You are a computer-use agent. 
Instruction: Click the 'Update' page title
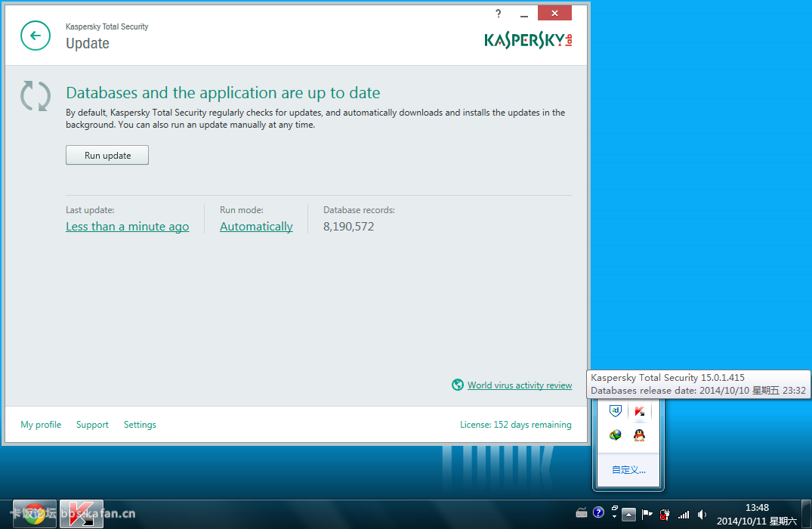(x=88, y=44)
